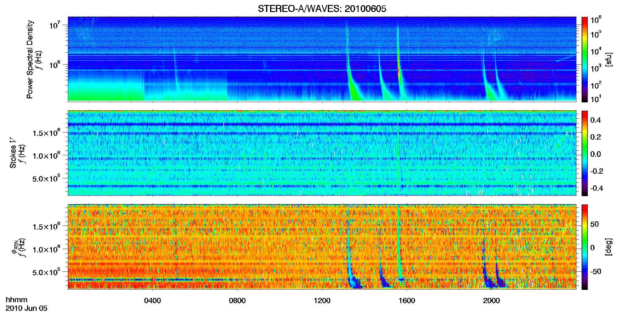Select the Power Spectral Density axis label

pos(30,59)
